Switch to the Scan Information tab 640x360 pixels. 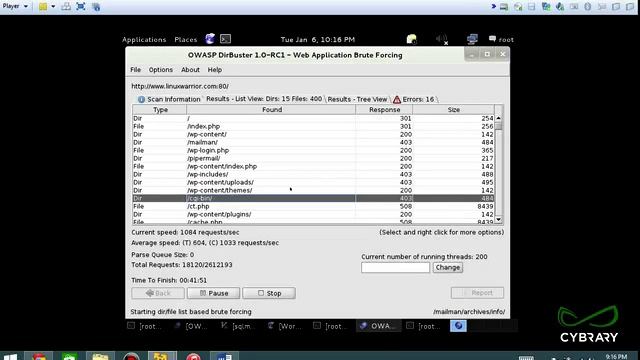pyautogui.click(x=169, y=100)
